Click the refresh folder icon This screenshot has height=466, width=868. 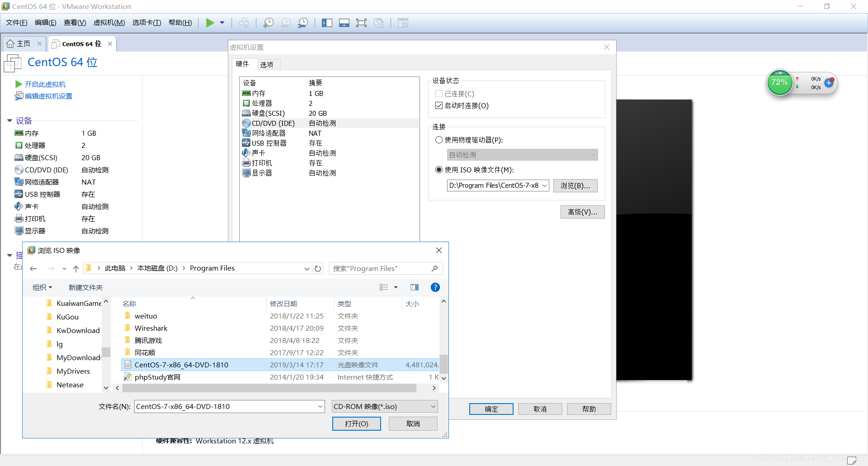coord(318,269)
